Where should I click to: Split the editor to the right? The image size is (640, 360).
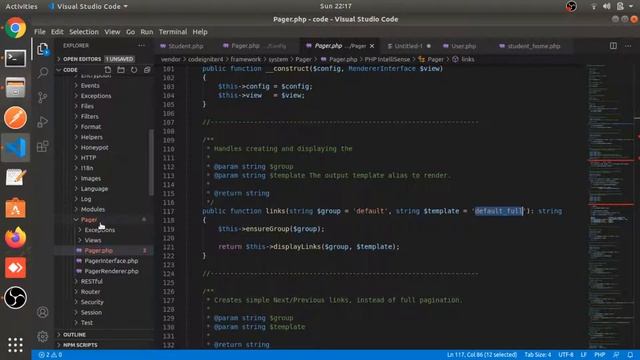pos(613,46)
